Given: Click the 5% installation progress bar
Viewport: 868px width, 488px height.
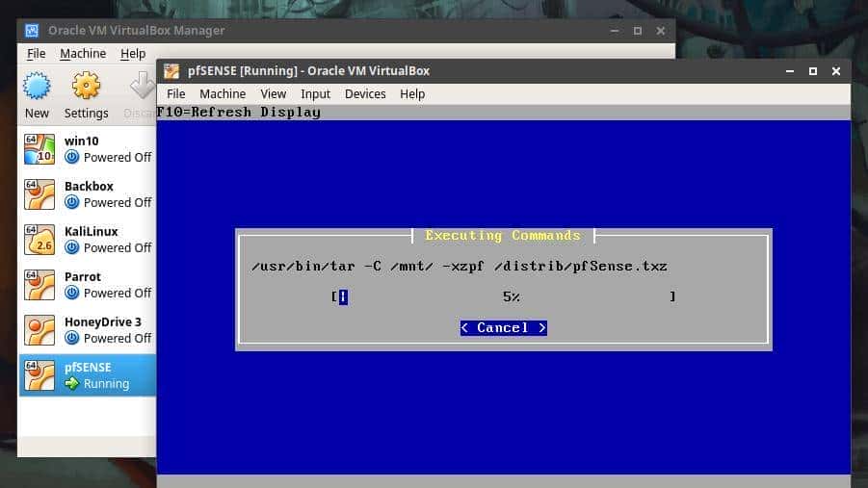Looking at the screenshot, I should [x=505, y=296].
